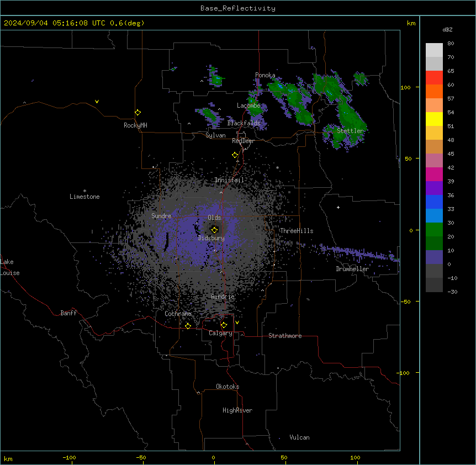Viewport: 476px width, 465px height.
Task: Click the -100 tick label on bottom axis
Action: pyautogui.click(x=69, y=457)
